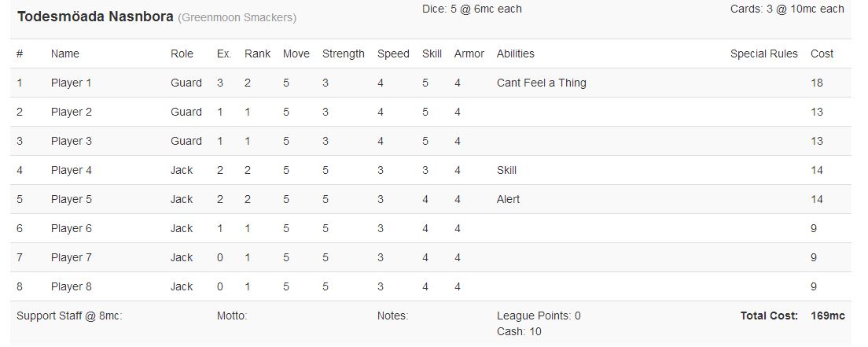Viewport: 868px width, 347px height.
Task: Click the Special Rules column header
Action: coord(763,54)
